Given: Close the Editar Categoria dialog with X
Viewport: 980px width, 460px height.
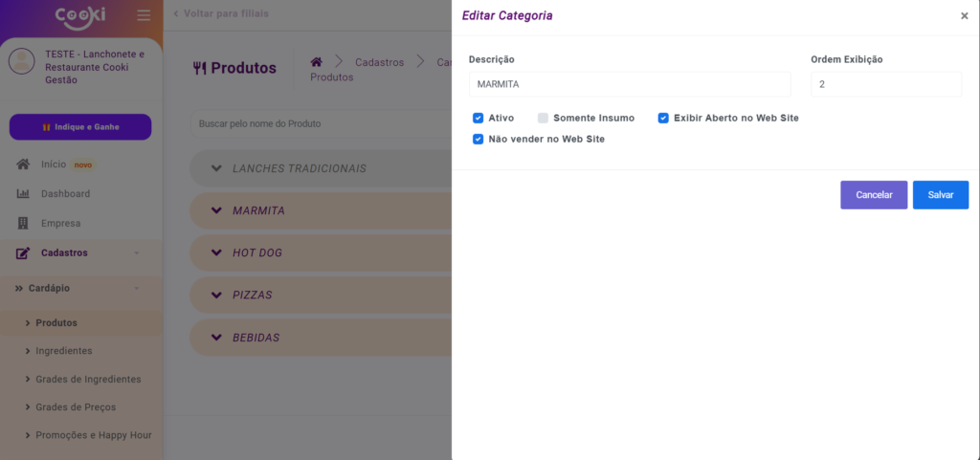Looking at the screenshot, I should point(964,16).
